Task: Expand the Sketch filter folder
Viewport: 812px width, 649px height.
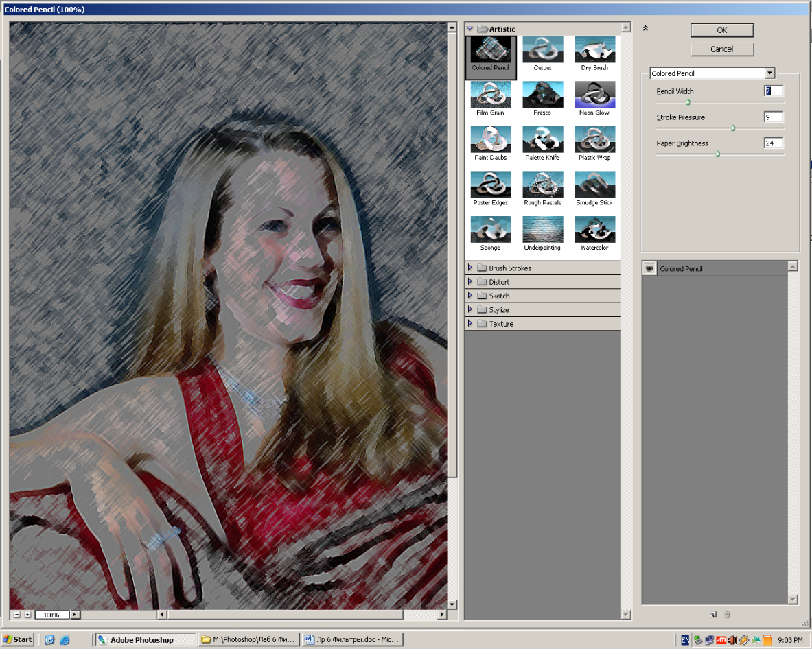Action: tap(469, 296)
